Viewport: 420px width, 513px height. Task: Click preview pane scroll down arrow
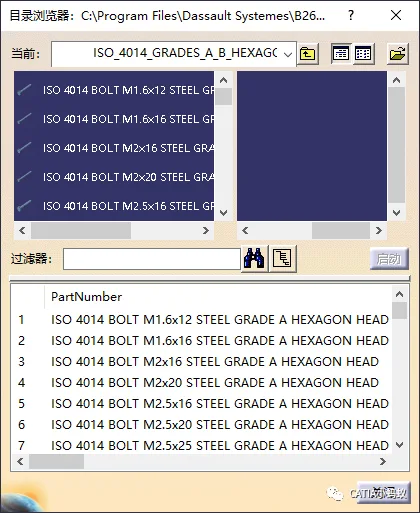pos(396,212)
